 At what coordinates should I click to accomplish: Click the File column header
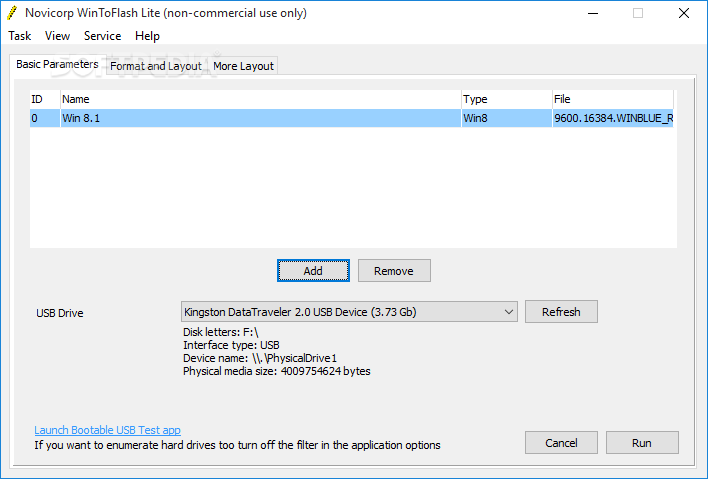[613, 99]
